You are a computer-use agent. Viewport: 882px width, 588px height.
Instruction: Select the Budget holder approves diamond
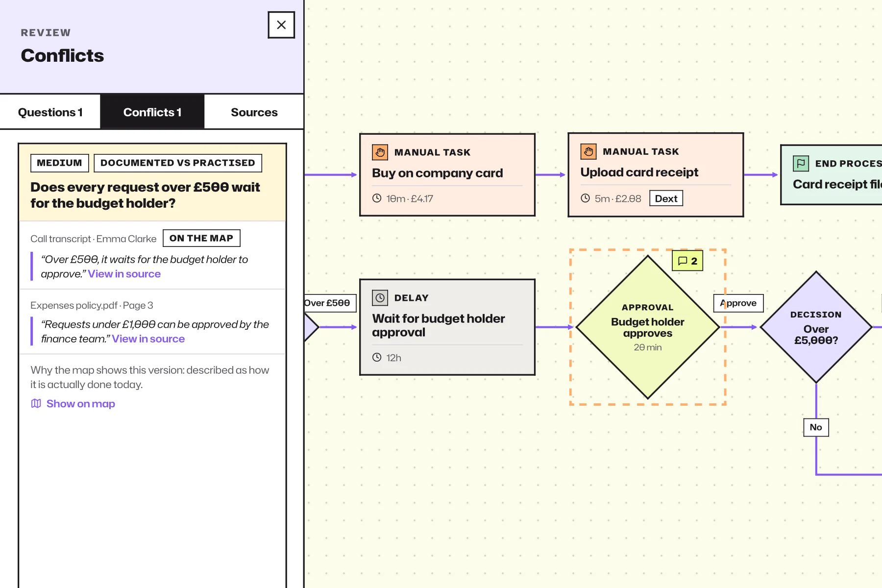click(x=648, y=327)
